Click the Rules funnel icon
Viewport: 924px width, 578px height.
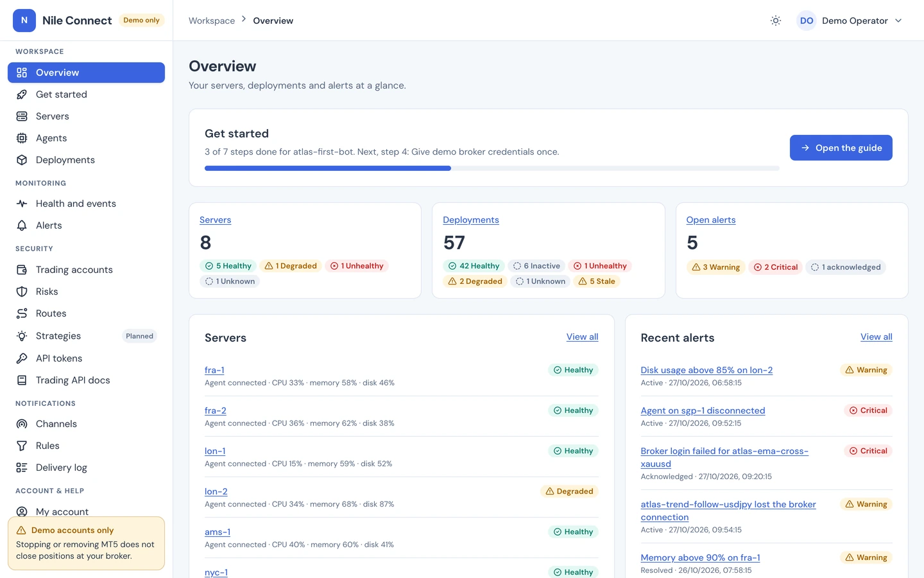coord(22,446)
